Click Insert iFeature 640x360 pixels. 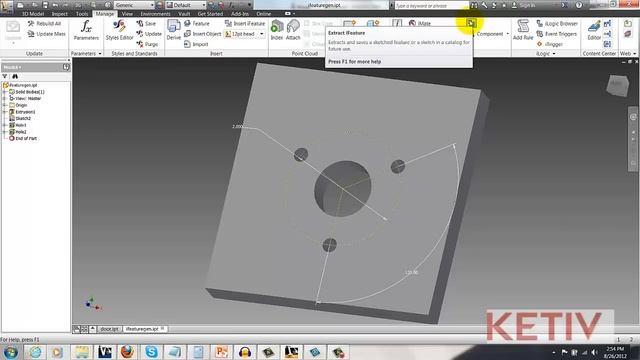click(245, 24)
